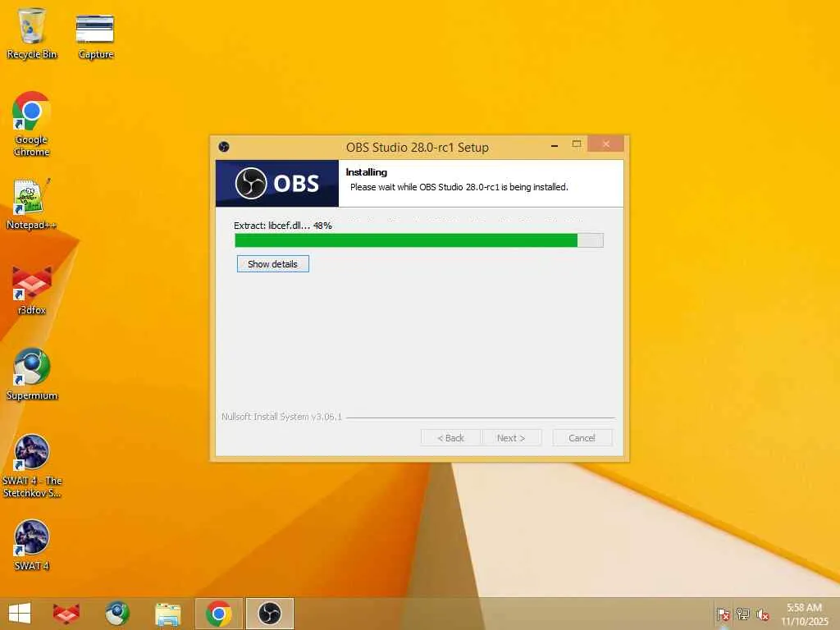Click the 'Installing' heading text
This screenshot has height=630, width=840.
click(x=367, y=172)
